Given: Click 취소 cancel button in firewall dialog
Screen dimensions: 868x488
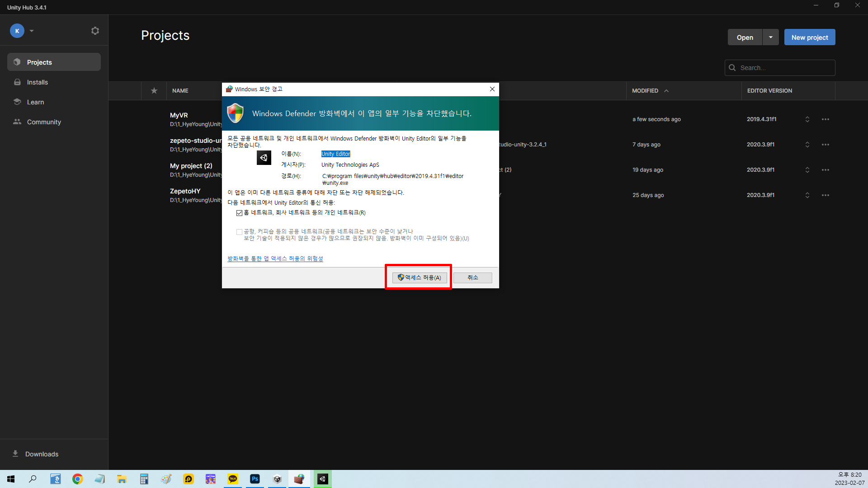Looking at the screenshot, I should pos(473,277).
